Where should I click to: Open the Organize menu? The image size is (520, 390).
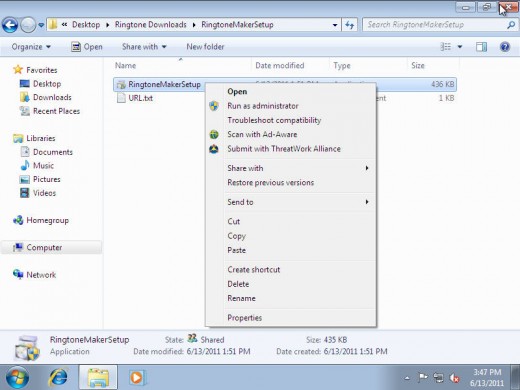[x=31, y=47]
